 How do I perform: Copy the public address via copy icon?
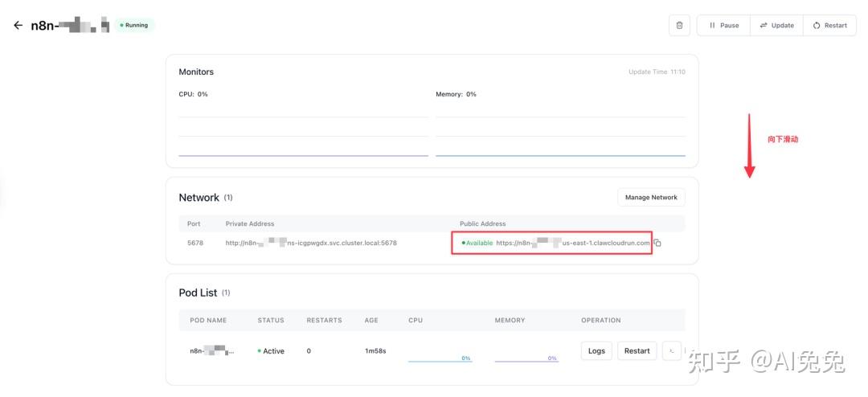(x=657, y=243)
